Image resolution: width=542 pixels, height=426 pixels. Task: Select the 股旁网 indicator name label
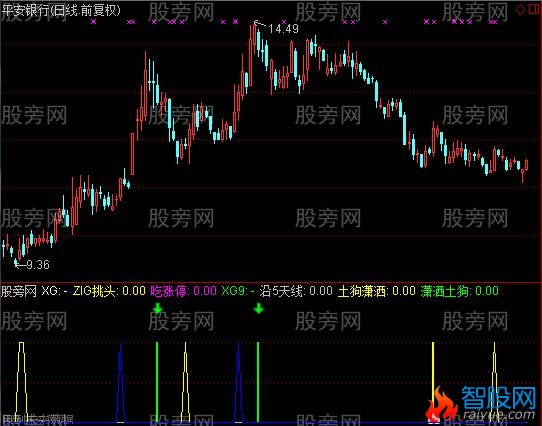(19, 291)
